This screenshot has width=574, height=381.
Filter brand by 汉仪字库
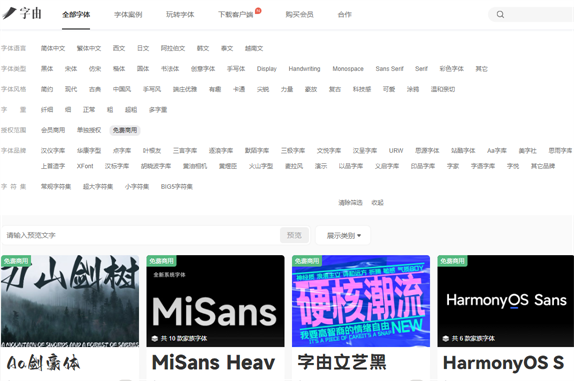coord(53,151)
